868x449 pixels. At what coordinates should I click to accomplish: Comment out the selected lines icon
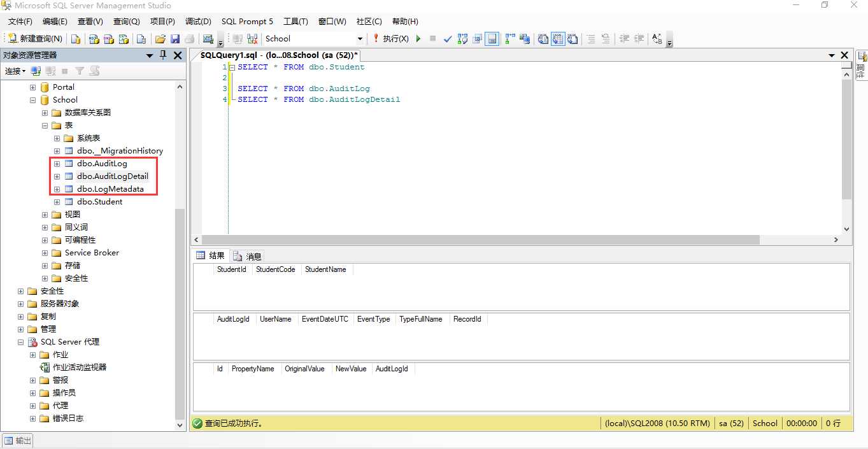pos(591,39)
